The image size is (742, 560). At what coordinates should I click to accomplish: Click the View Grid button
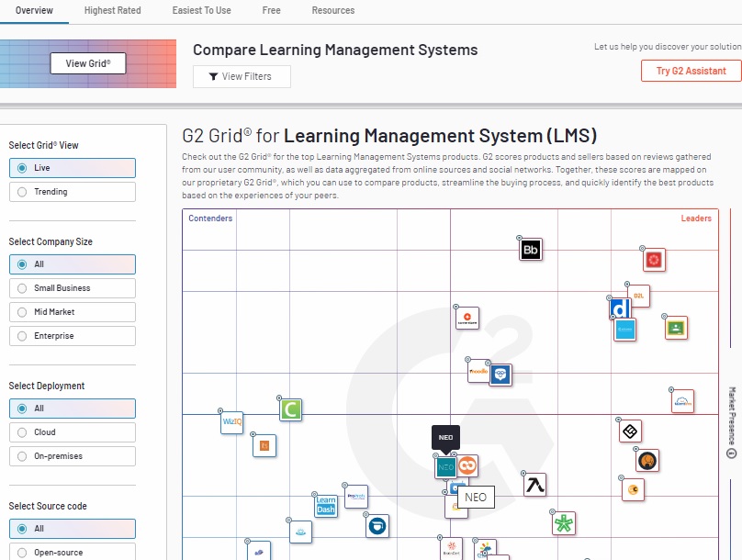point(88,63)
